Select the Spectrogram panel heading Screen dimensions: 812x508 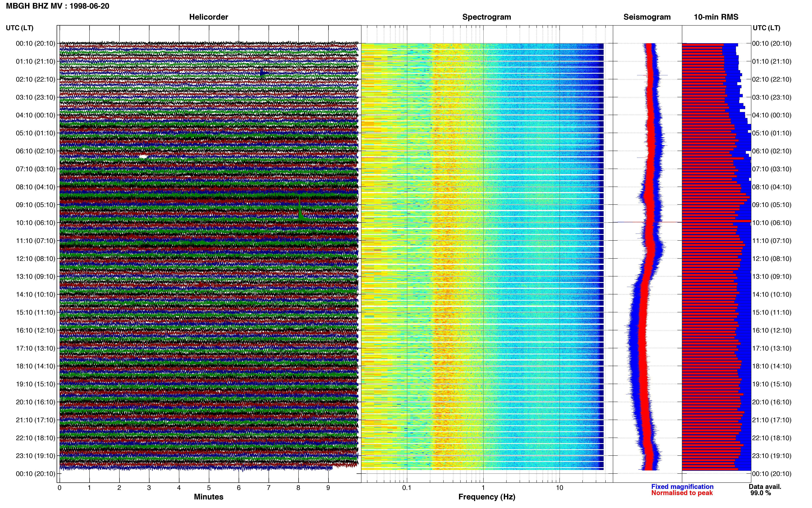pyautogui.click(x=487, y=17)
